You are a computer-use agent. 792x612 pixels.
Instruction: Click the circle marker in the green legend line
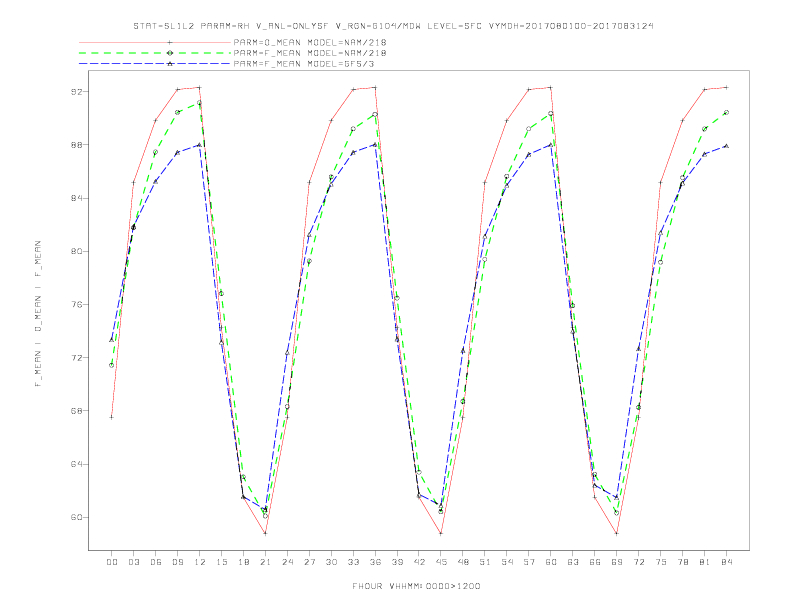pos(170,53)
